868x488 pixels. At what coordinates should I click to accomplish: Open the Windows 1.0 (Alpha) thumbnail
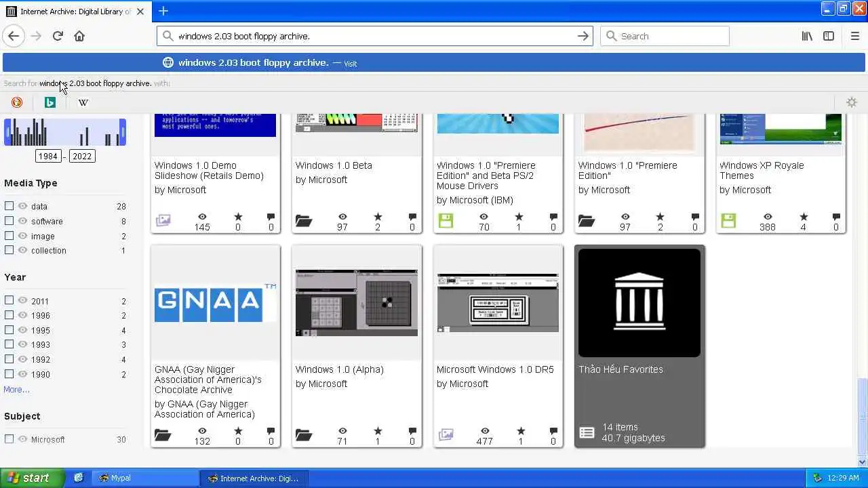(357, 302)
